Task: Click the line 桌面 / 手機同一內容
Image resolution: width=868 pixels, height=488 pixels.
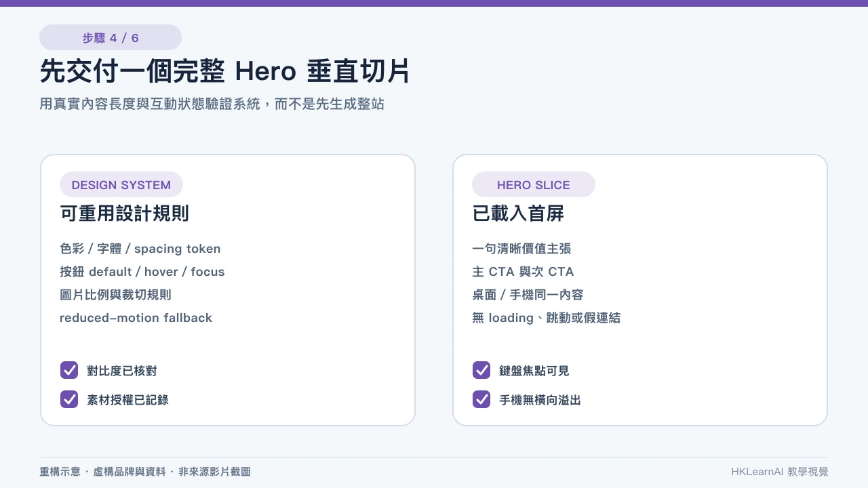Action: click(x=528, y=295)
